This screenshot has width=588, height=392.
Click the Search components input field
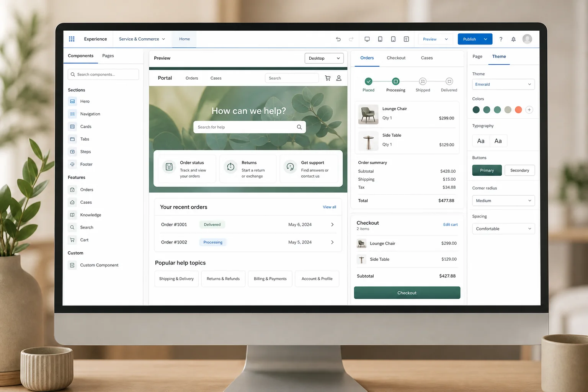coord(103,75)
